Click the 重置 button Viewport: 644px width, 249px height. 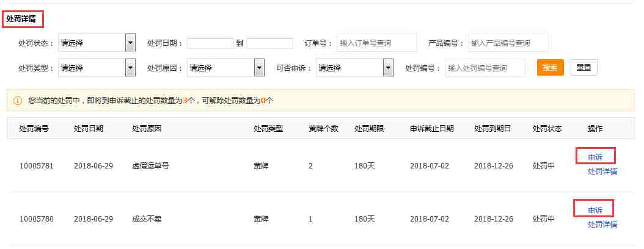pos(584,68)
